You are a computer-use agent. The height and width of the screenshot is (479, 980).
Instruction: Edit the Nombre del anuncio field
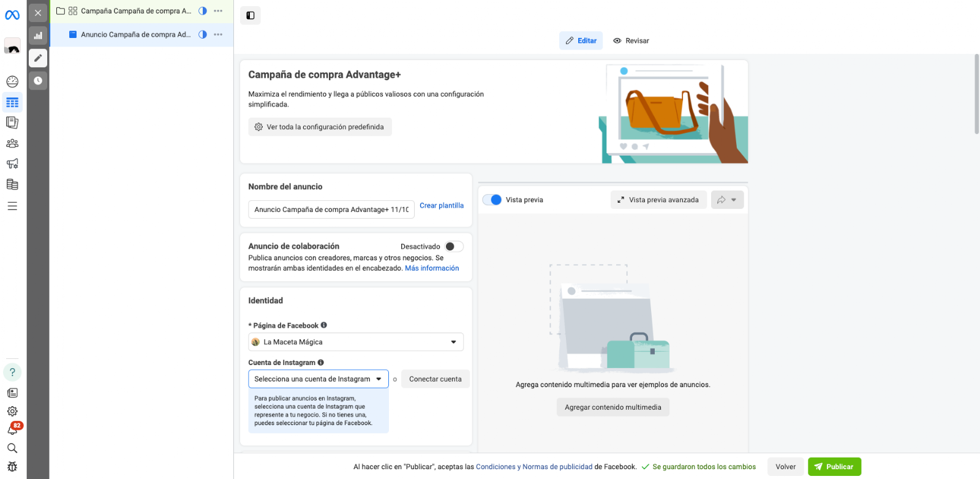[x=331, y=209]
